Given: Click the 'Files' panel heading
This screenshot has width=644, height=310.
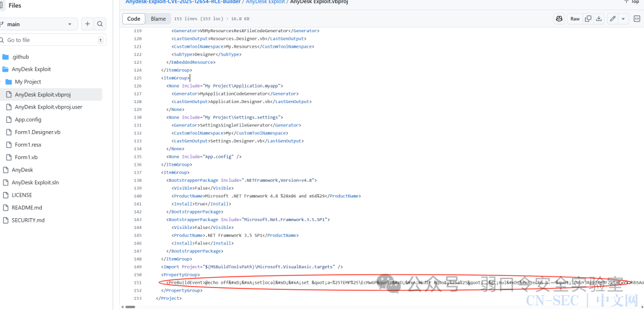Looking at the screenshot, I should [x=15, y=6].
